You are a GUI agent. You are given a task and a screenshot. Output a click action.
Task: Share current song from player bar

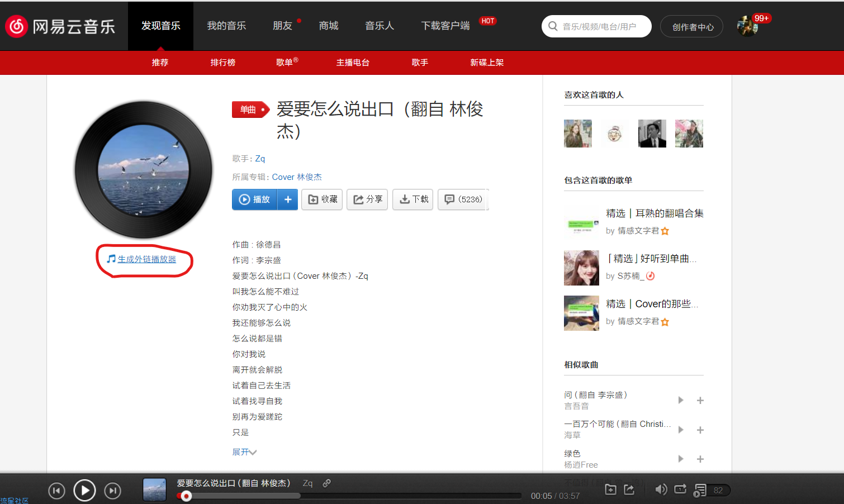[629, 490]
